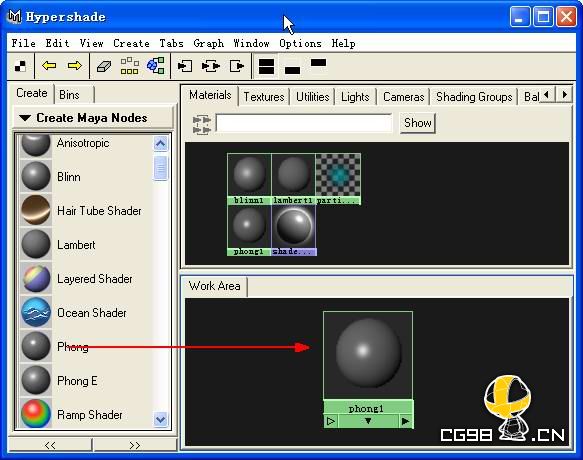Click the yellow previous graph arrow
This screenshot has height=460, width=583.
(49, 66)
